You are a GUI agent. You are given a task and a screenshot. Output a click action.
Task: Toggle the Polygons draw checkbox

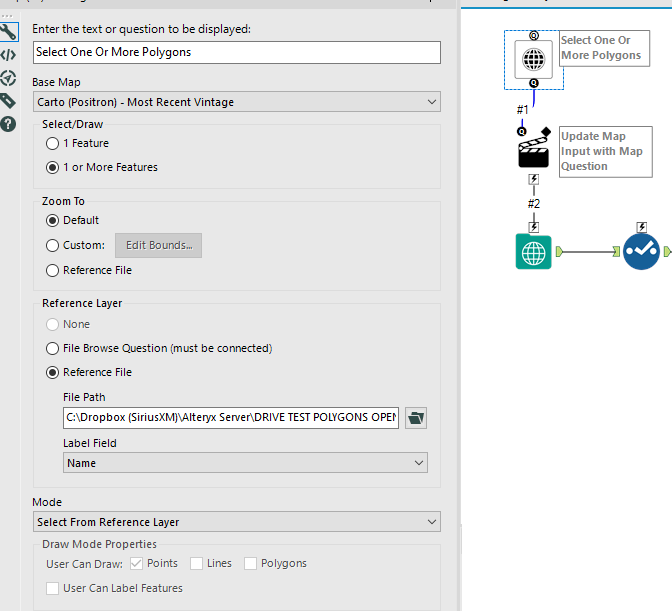(250, 563)
